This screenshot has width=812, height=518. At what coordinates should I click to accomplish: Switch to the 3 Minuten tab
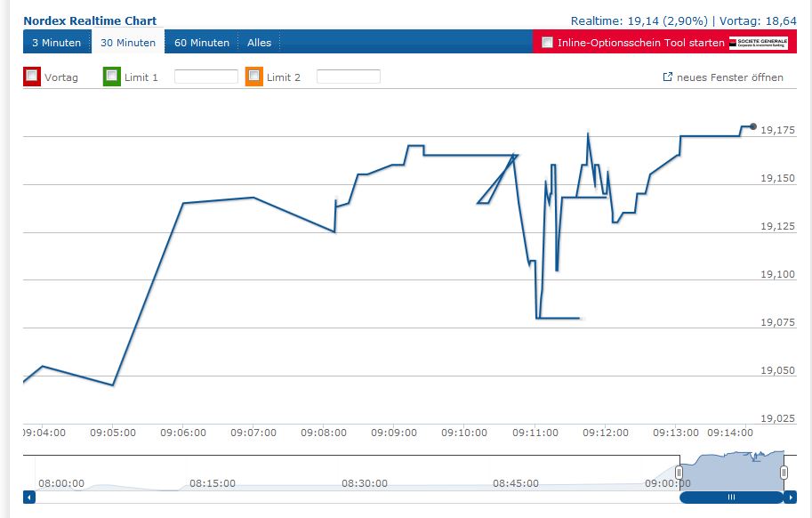[x=57, y=43]
